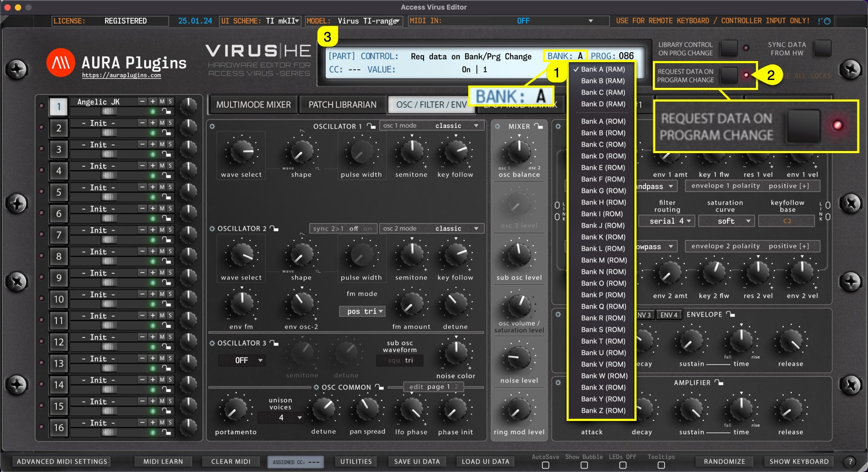Open Oscillator 2 gear settings icon
Screen dimensions: 868x472
click(212, 229)
